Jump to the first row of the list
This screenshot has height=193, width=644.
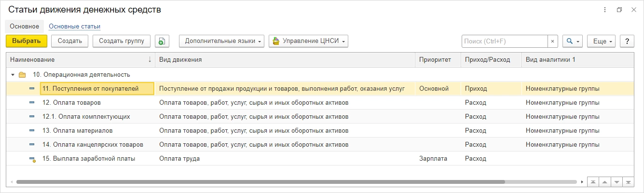pyautogui.click(x=592, y=182)
